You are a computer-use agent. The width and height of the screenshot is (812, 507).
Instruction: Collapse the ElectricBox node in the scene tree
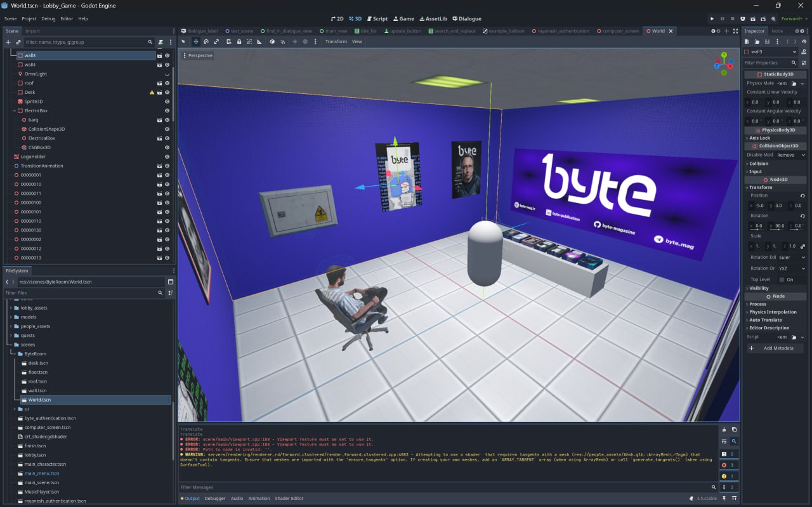tap(15, 110)
